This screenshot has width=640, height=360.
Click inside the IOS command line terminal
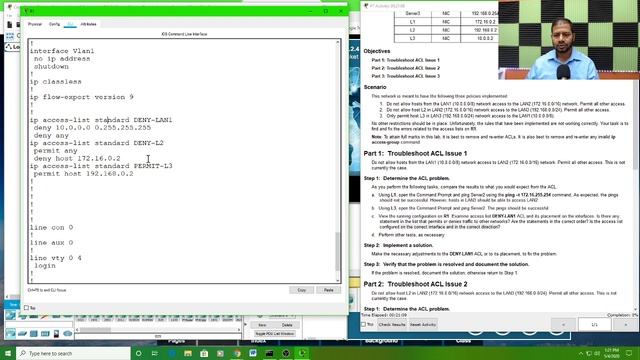(182, 161)
